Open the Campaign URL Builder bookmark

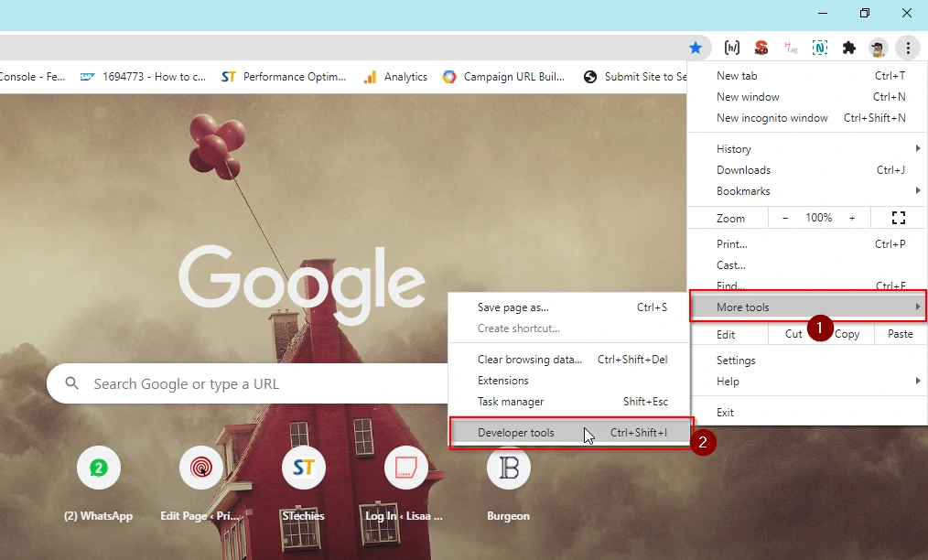(503, 77)
